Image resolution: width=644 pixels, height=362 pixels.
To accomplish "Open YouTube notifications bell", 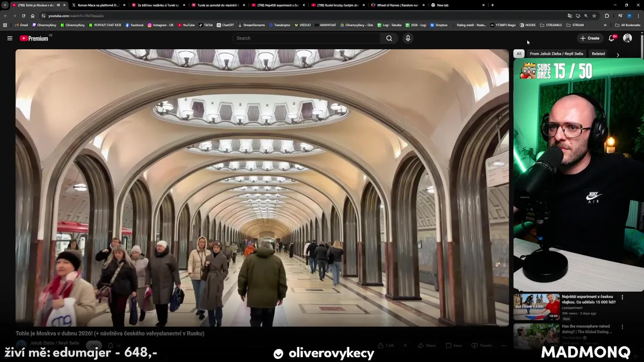I will tap(612, 38).
